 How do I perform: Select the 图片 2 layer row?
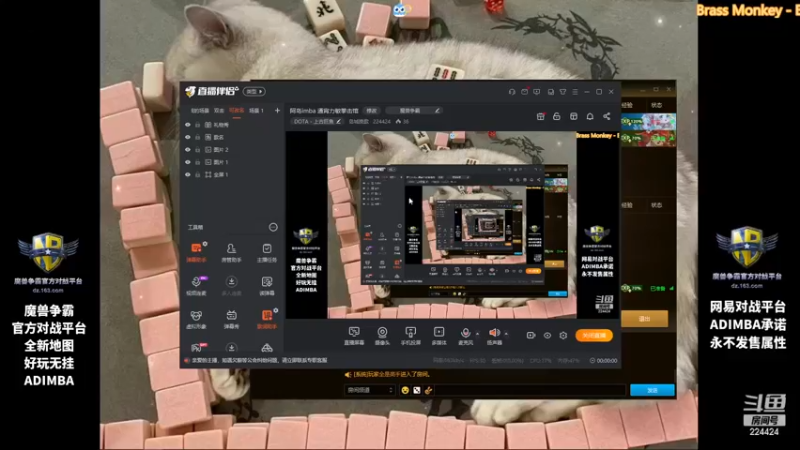pos(232,149)
